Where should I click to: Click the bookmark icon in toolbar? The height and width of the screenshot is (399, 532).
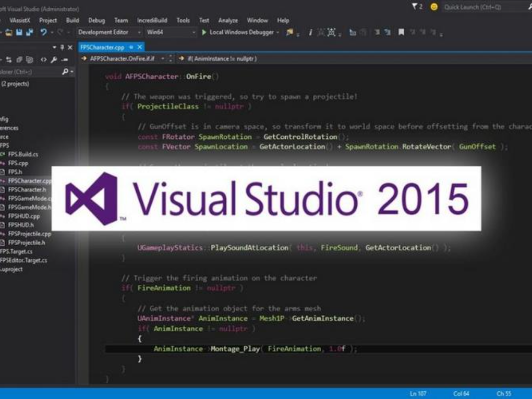(401, 32)
